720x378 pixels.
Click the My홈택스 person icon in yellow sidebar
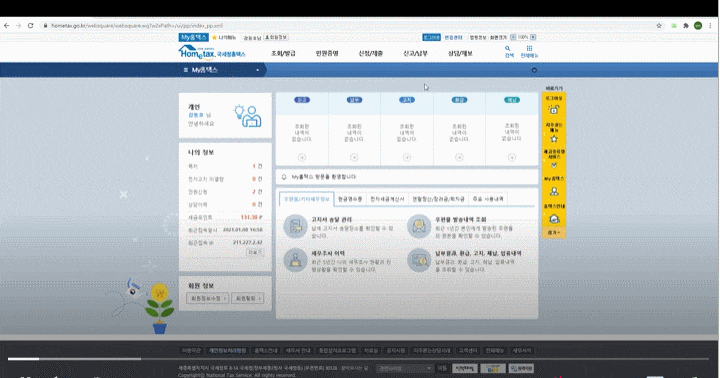(x=554, y=191)
